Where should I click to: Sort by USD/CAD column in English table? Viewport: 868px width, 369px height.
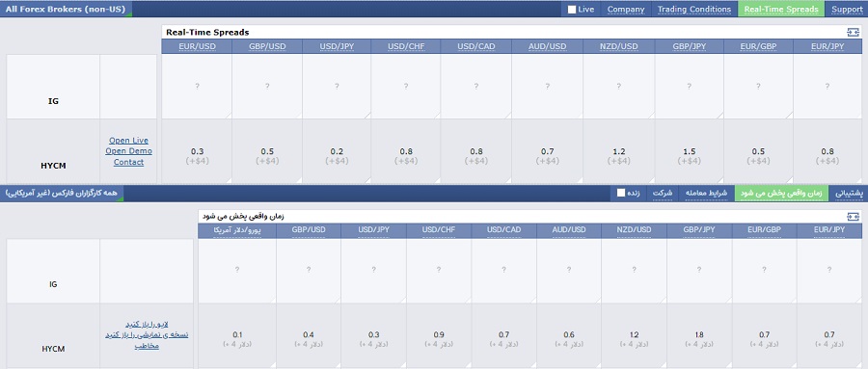[476, 46]
